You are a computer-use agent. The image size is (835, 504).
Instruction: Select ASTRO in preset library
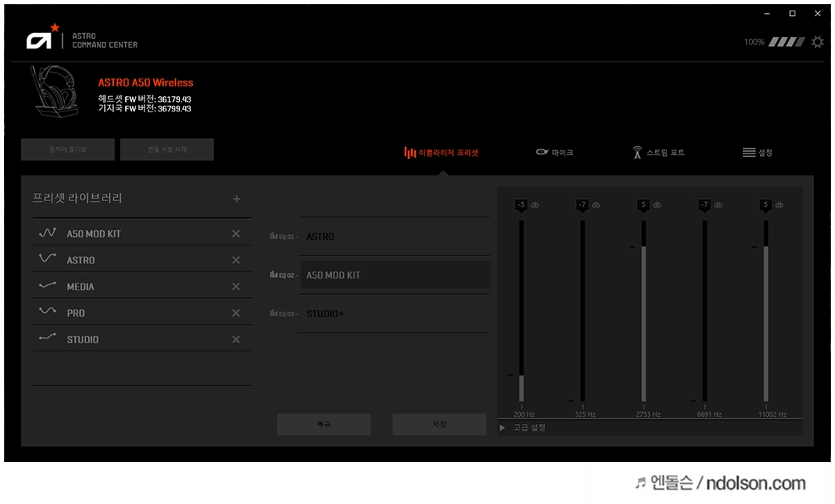click(141, 259)
